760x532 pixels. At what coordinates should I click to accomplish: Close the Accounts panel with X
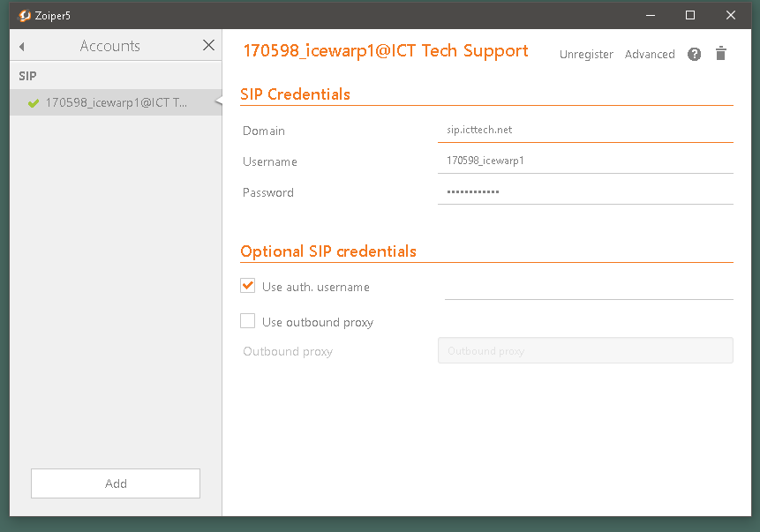[x=208, y=45]
